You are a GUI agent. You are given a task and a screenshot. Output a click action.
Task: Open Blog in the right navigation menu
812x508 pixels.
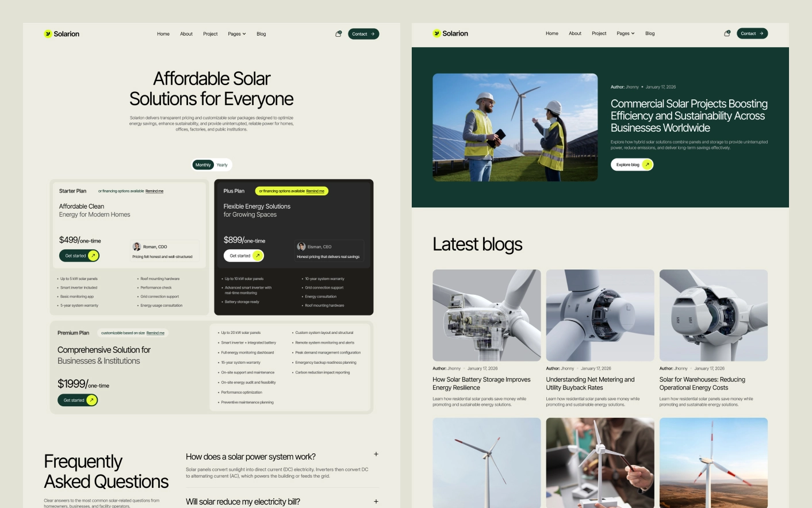(x=650, y=33)
